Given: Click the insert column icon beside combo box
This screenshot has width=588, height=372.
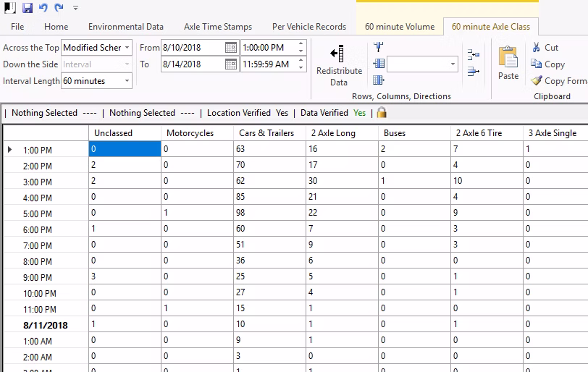Looking at the screenshot, I should [x=379, y=63].
